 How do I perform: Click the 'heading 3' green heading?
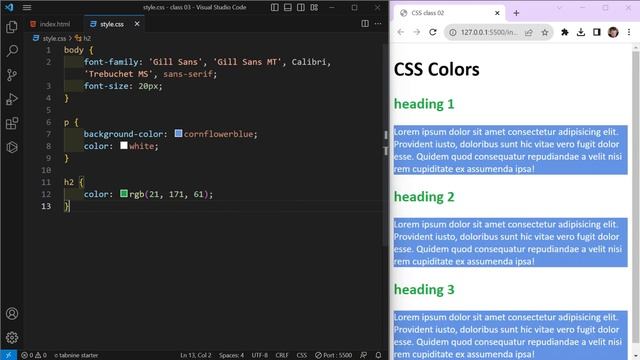(x=424, y=289)
